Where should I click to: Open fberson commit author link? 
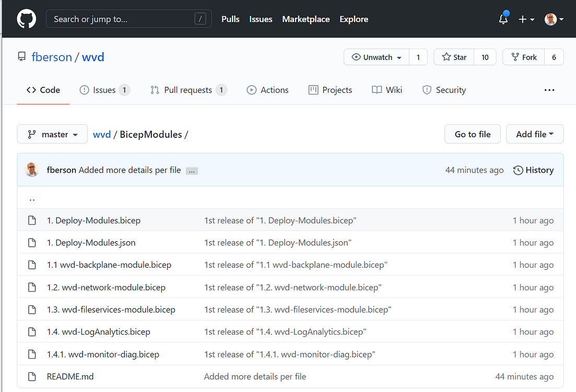(61, 170)
